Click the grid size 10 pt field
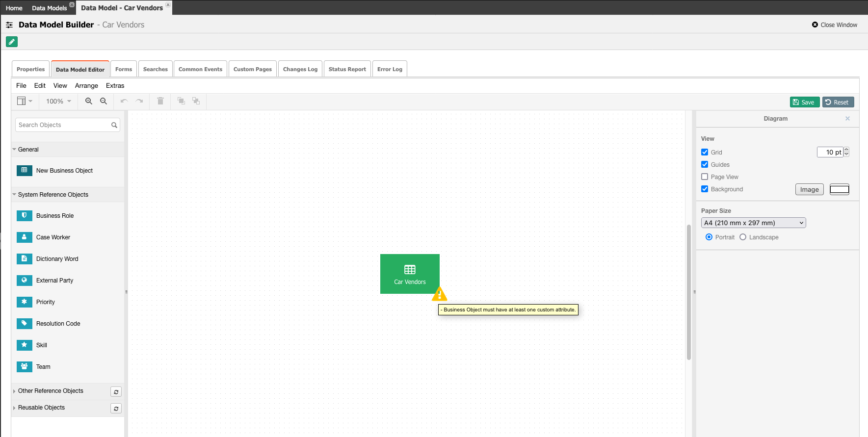This screenshot has height=437, width=868. (x=830, y=152)
